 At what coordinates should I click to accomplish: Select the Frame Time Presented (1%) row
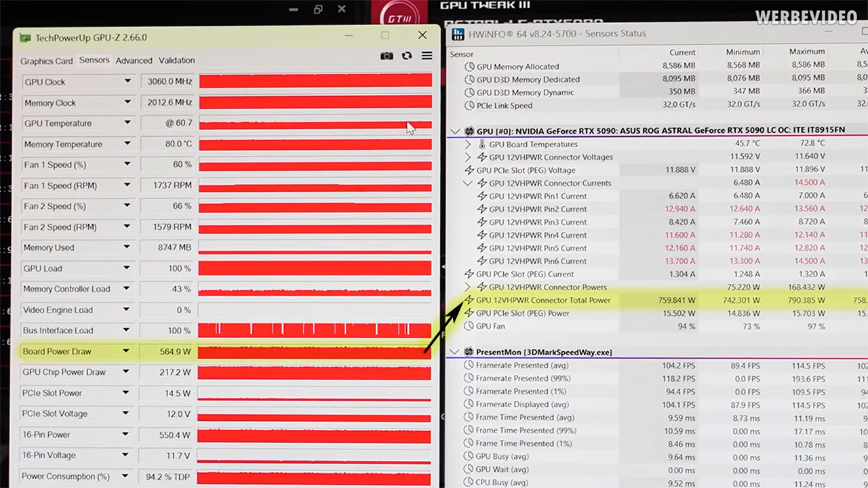658,443
